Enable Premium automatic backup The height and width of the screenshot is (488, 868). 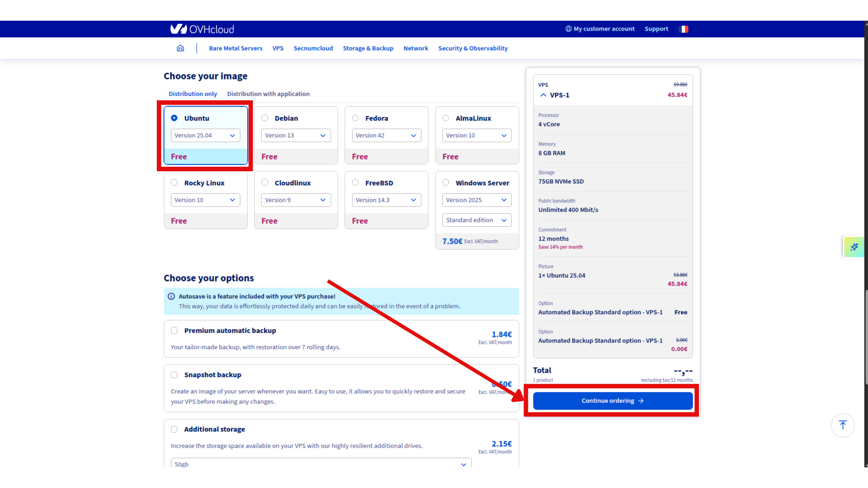pos(174,330)
